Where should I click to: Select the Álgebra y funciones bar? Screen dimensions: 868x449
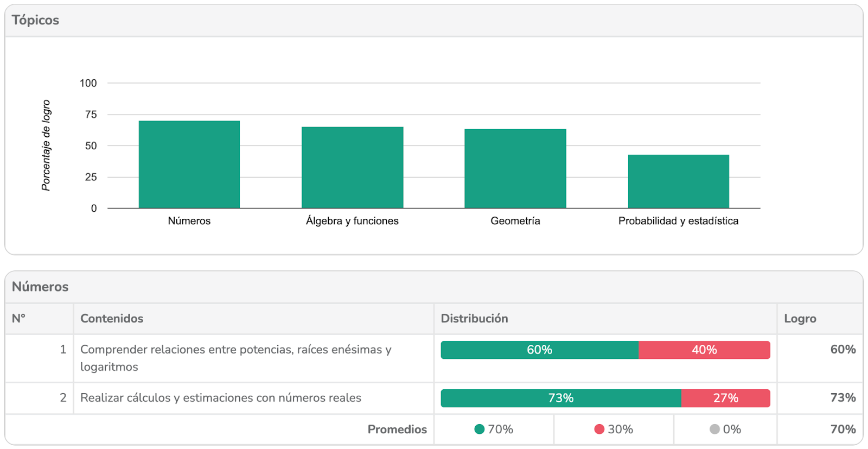point(352,167)
